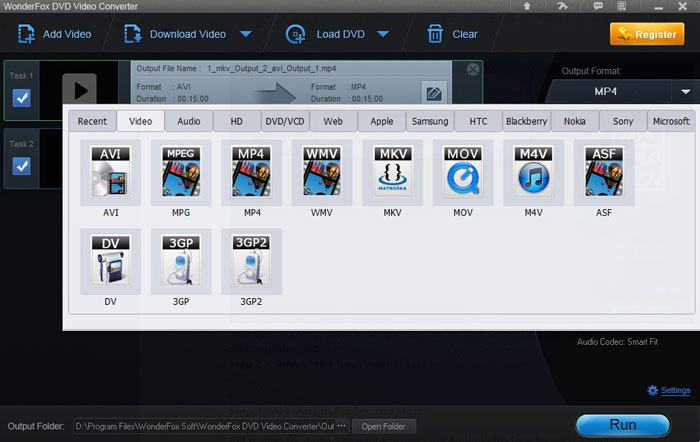Open the HD tab

pyautogui.click(x=237, y=121)
